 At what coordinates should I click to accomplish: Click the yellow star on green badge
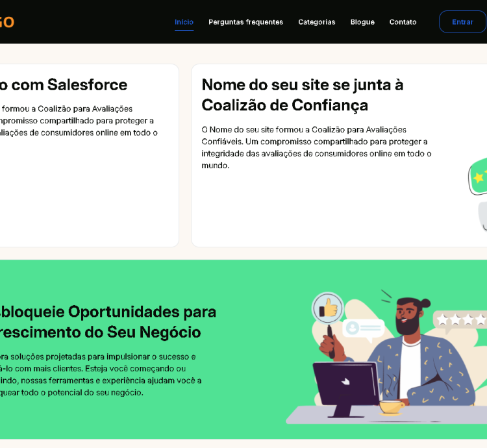[x=479, y=176]
